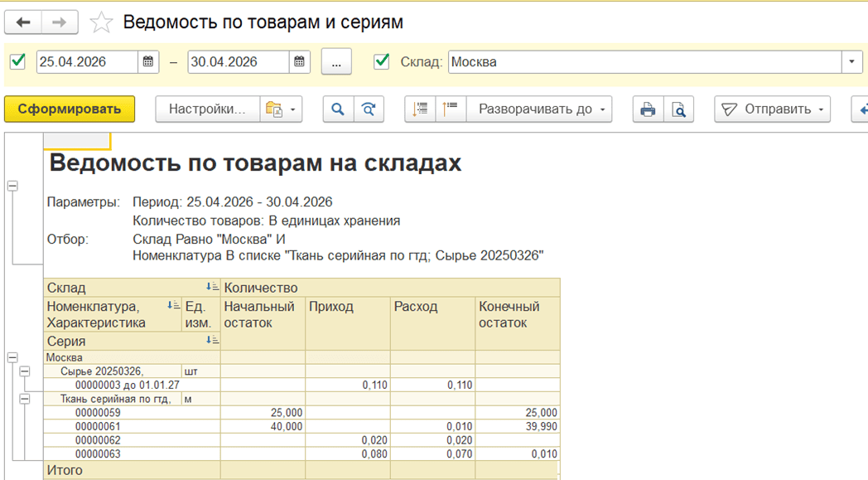The height and width of the screenshot is (480, 868).
Task: Click the magnifier search icon in toolbar
Action: 338,109
